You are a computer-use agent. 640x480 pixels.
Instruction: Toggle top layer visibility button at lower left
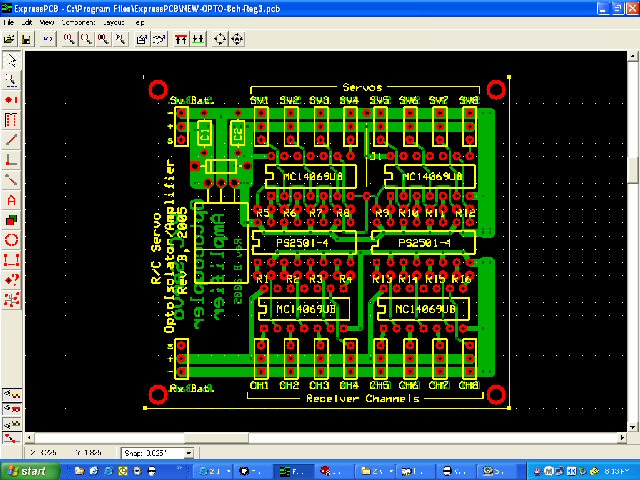(12, 409)
